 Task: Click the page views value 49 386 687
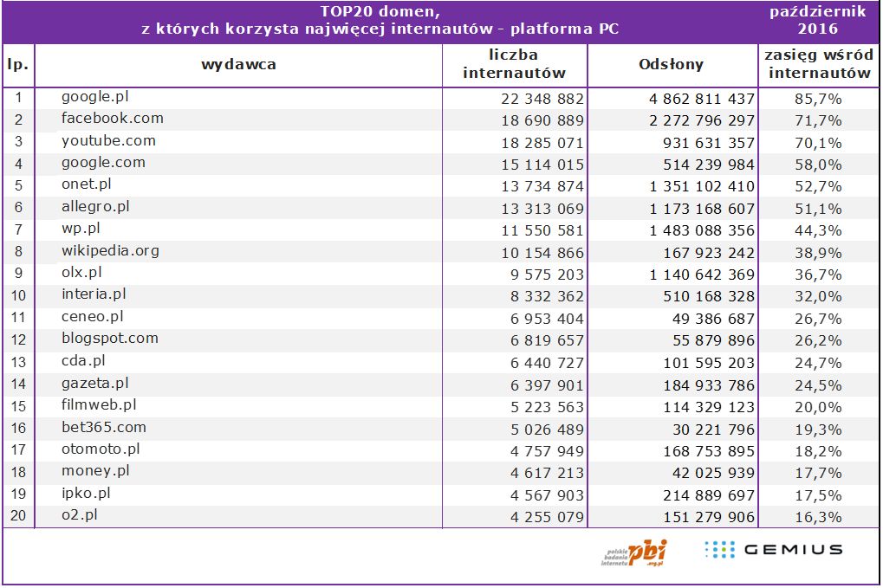coord(713,319)
